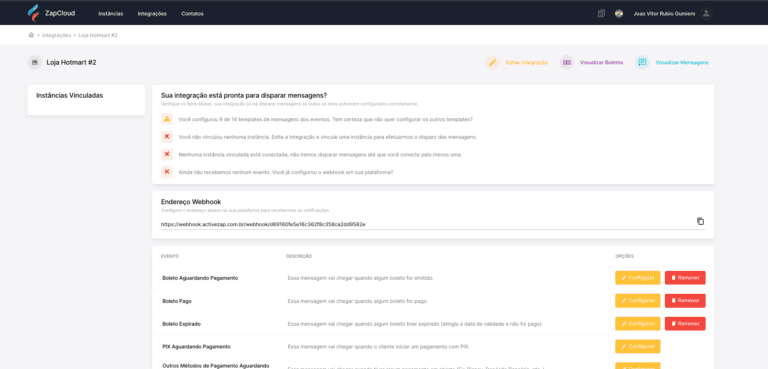768x369 pixels.
Task: Navigate to Integrações breadcrumb link
Action: pyautogui.click(x=57, y=35)
